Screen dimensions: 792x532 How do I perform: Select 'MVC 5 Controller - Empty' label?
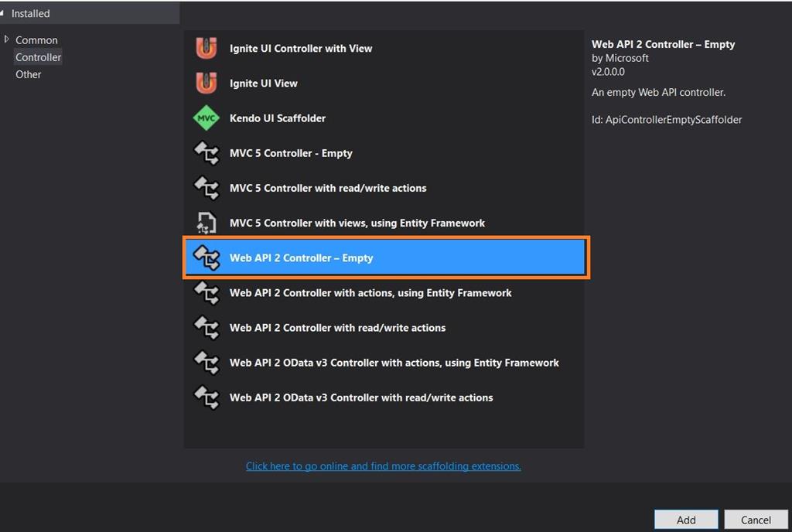coord(291,153)
